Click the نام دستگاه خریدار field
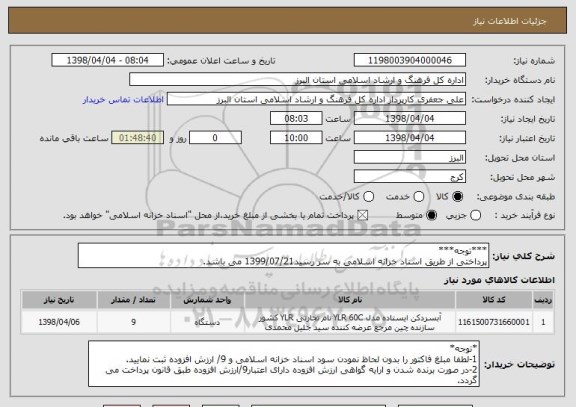 (298, 80)
